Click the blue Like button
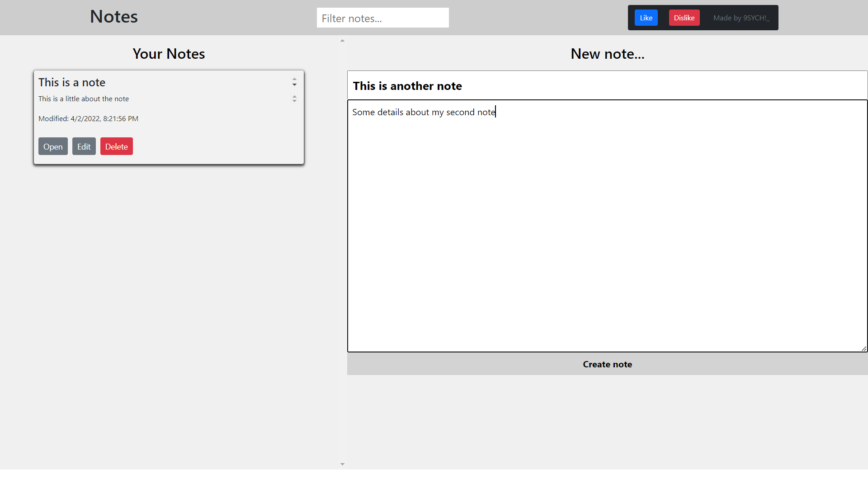868x488 pixels. click(x=646, y=18)
